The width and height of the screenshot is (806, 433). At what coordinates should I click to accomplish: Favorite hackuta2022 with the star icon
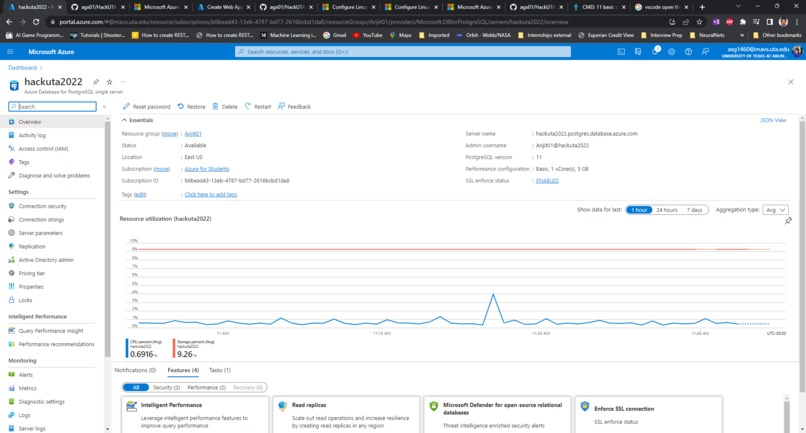(x=109, y=82)
